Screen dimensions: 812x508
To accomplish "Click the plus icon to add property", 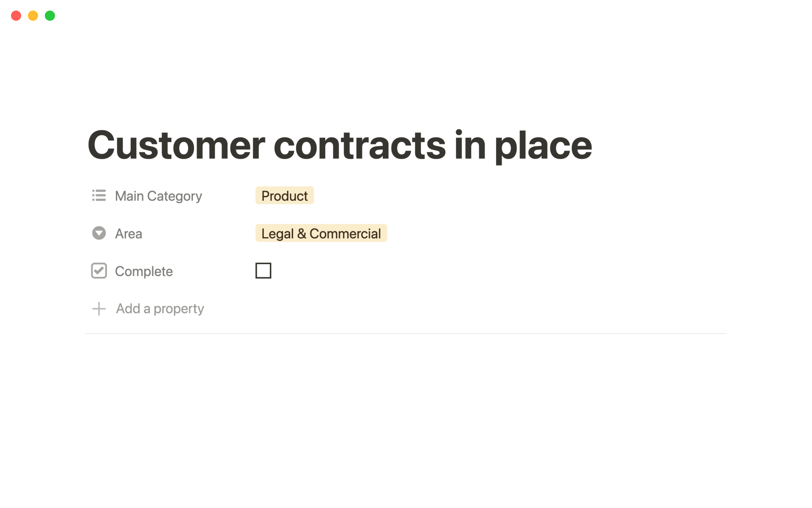I will pyautogui.click(x=99, y=309).
